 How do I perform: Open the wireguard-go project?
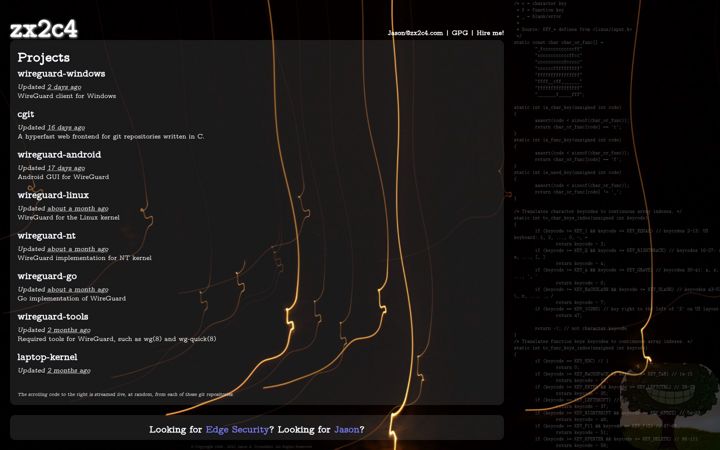coord(47,276)
